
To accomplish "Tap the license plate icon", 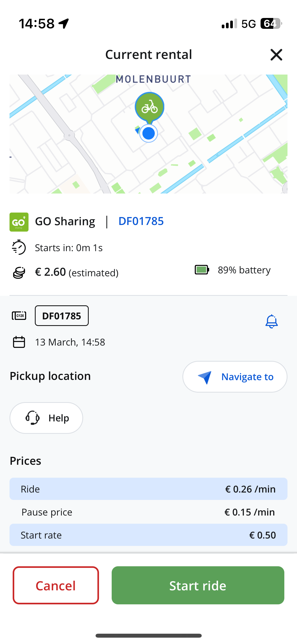I will click(x=19, y=316).
